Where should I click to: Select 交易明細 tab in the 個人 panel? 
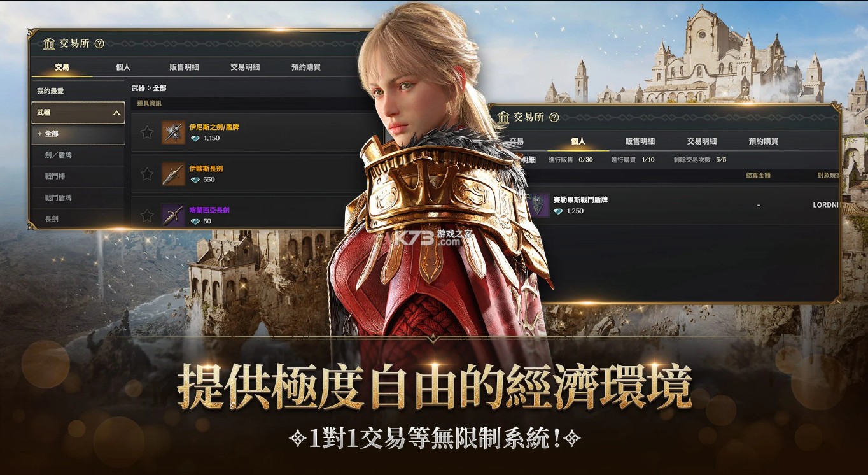point(701,141)
